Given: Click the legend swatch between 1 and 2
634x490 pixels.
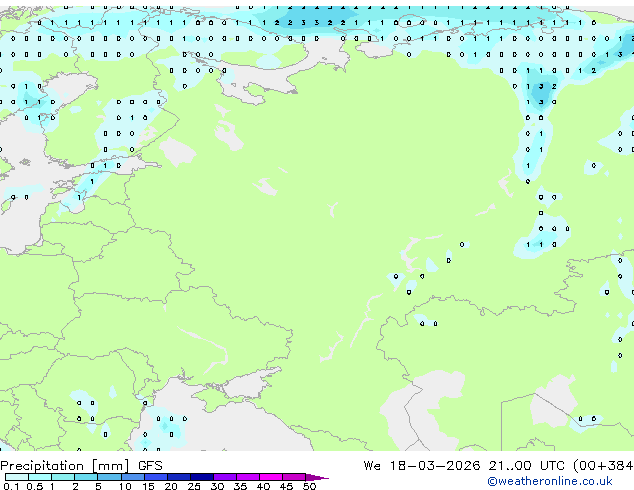Looking at the screenshot, I should click(63, 477).
